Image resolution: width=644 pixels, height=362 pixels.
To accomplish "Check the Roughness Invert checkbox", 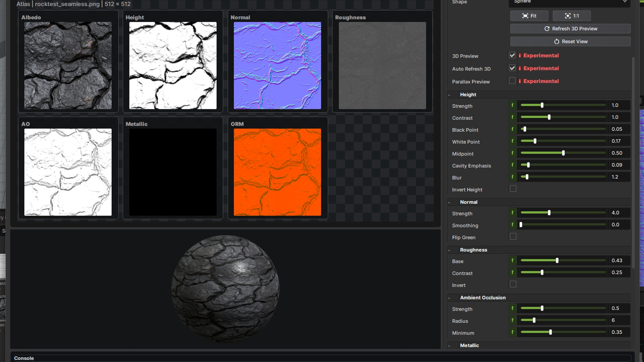I will coord(513,284).
